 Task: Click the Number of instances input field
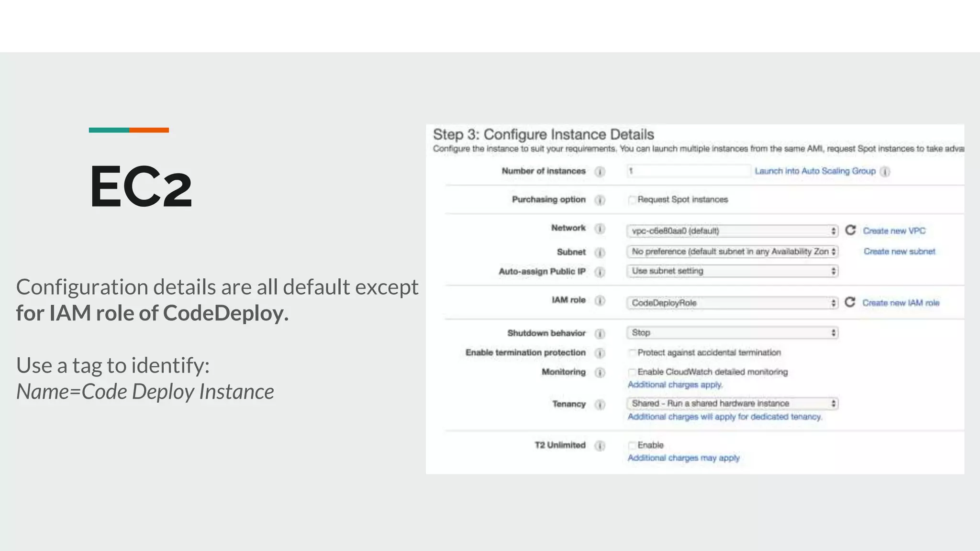coord(689,171)
